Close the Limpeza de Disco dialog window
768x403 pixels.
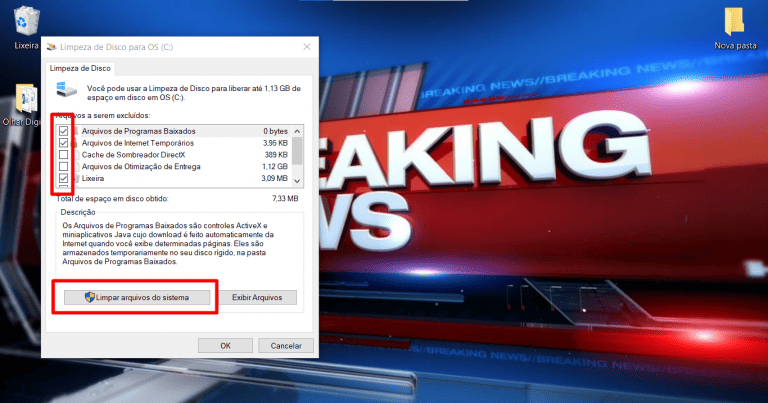(x=305, y=47)
